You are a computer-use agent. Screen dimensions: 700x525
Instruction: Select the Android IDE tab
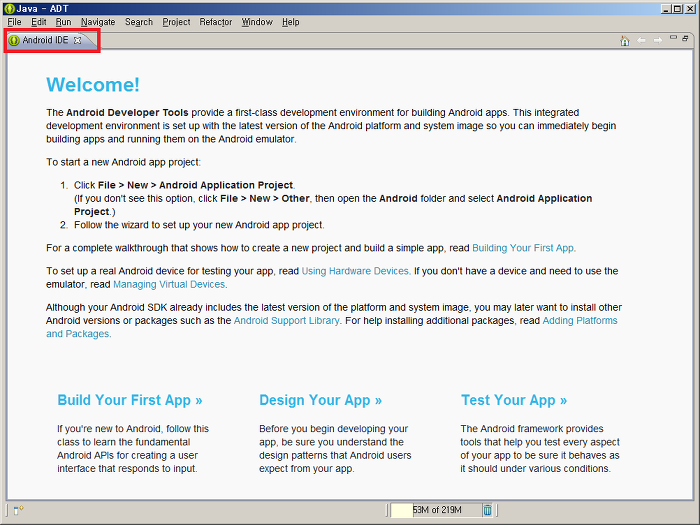click(x=46, y=40)
